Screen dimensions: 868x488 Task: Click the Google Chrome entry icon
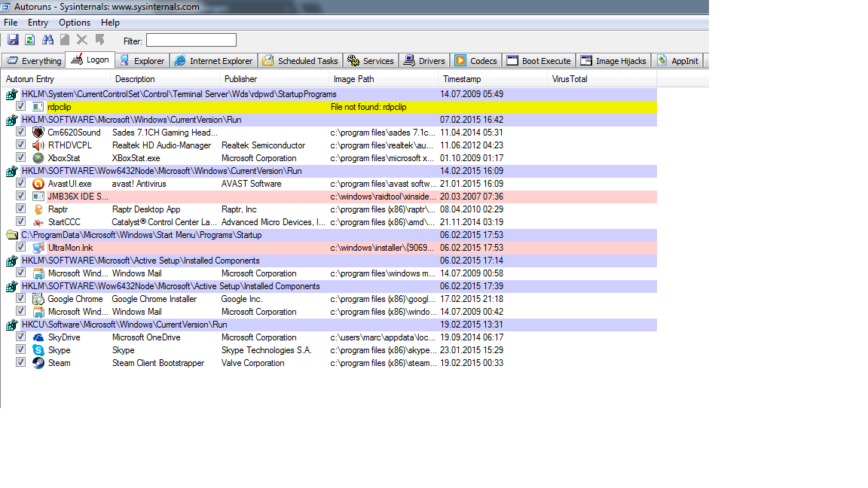click(x=38, y=299)
